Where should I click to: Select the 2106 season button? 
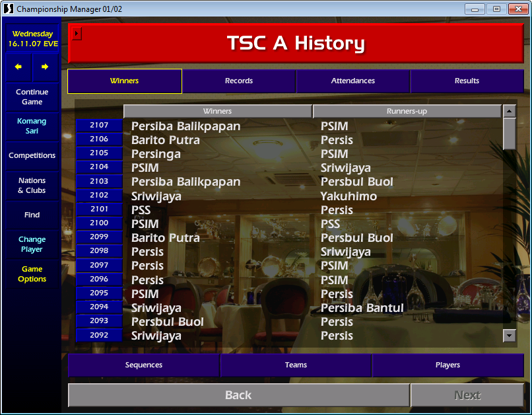coord(99,139)
